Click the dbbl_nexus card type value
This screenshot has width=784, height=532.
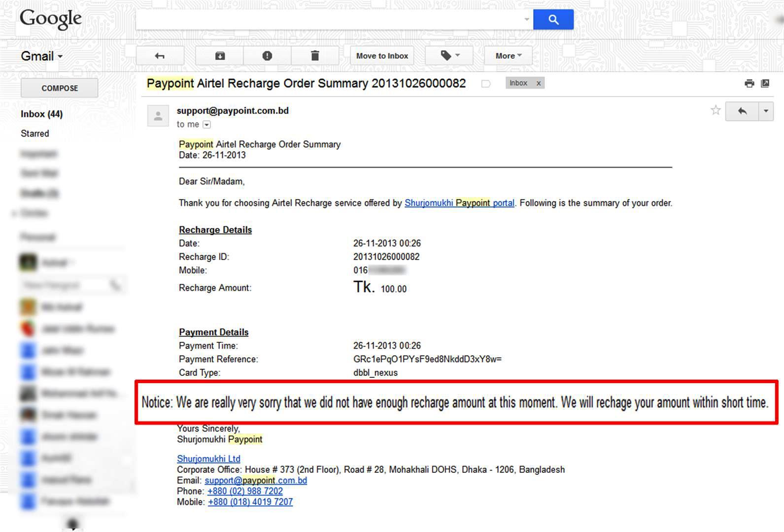click(x=375, y=373)
